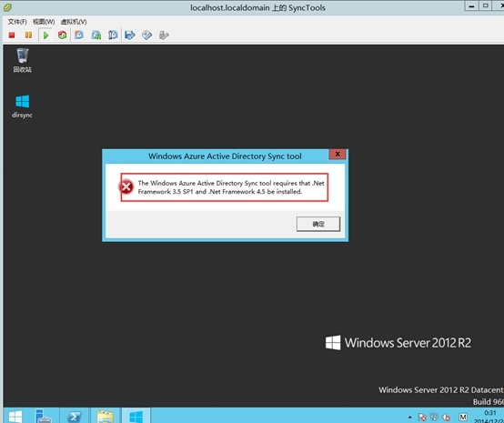Click the Windows Start button on taskbar
The height and width of the screenshot is (423, 504).
pyautogui.click(x=15, y=417)
